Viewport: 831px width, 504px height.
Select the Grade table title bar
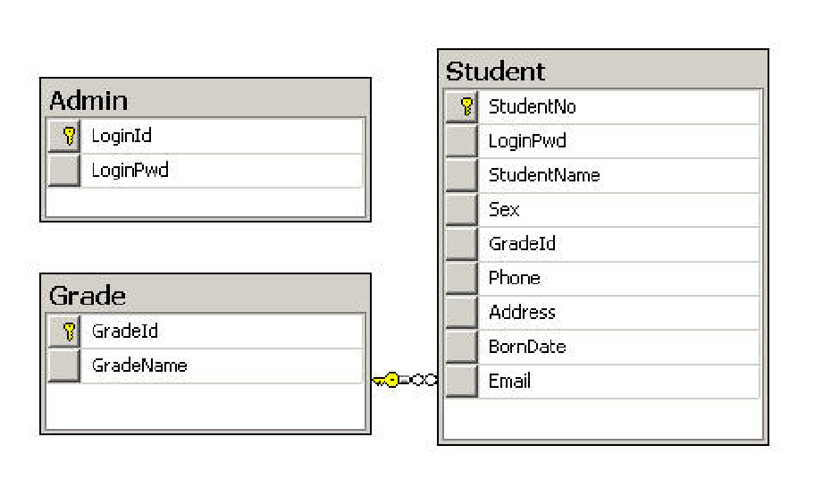[x=205, y=295]
